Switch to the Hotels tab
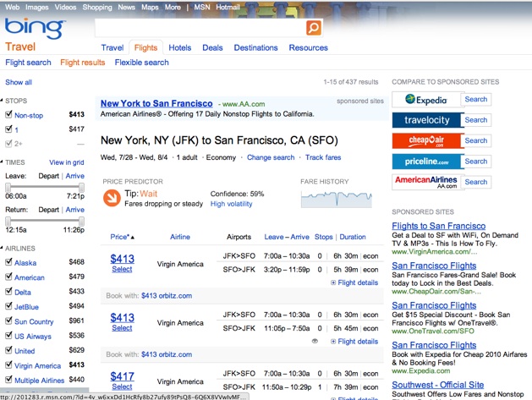Screen dimensions: 532x400 180,48
